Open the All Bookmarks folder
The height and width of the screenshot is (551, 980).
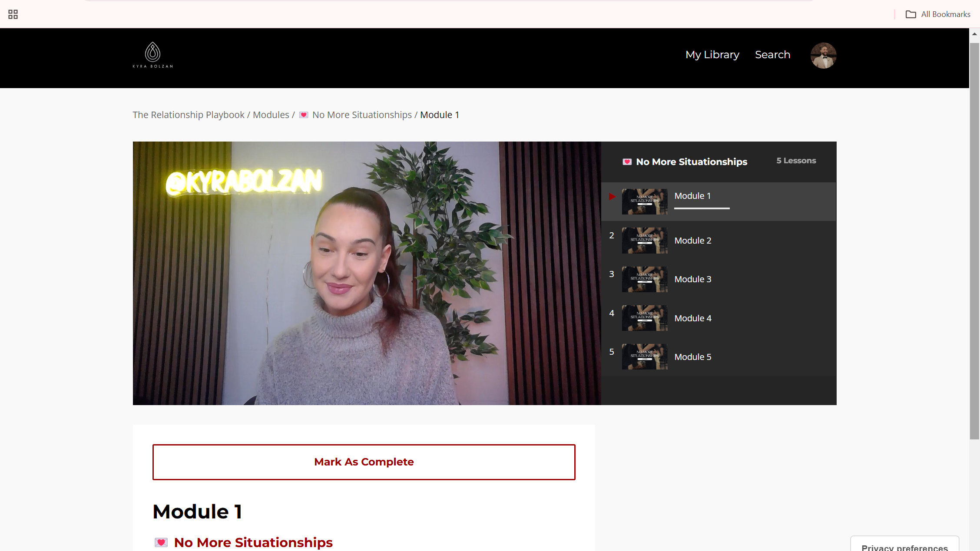938,14
